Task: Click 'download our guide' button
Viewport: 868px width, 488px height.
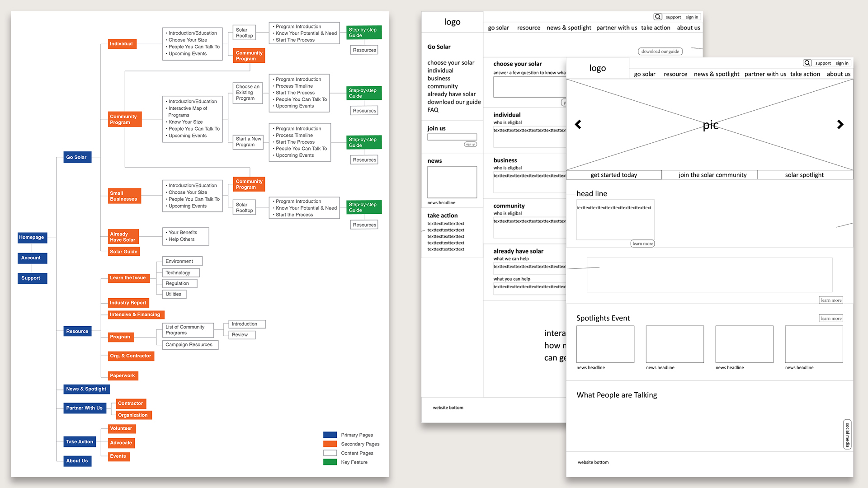Action: [660, 52]
